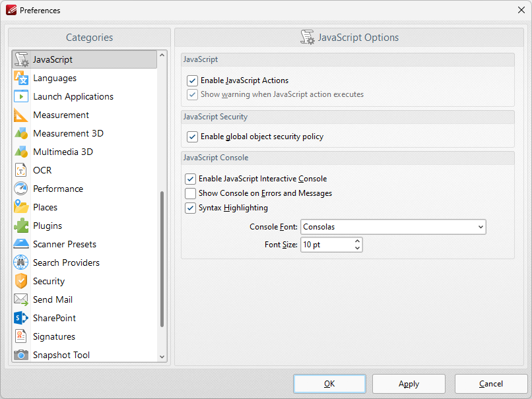
Task: Click the Measurement ruler triangle icon
Action: [x=21, y=115]
